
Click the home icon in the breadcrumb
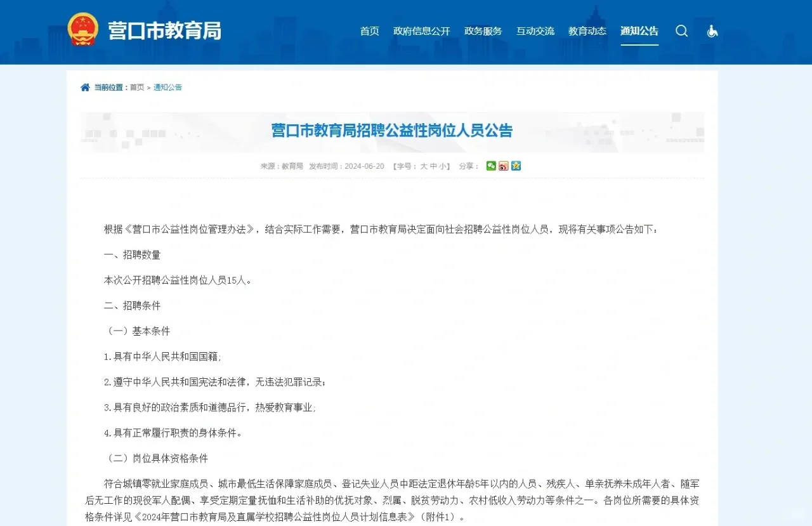tap(85, 88)
